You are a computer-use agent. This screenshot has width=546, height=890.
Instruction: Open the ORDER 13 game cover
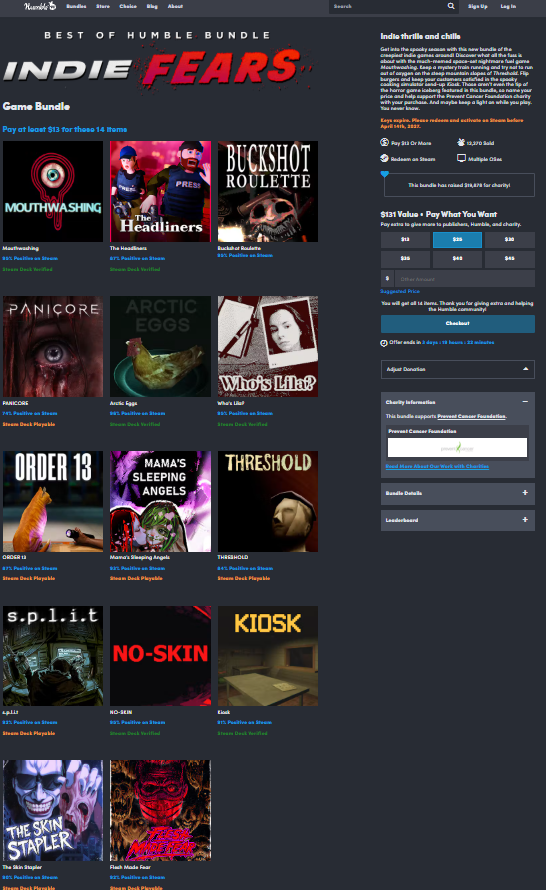tap(53, 502)
